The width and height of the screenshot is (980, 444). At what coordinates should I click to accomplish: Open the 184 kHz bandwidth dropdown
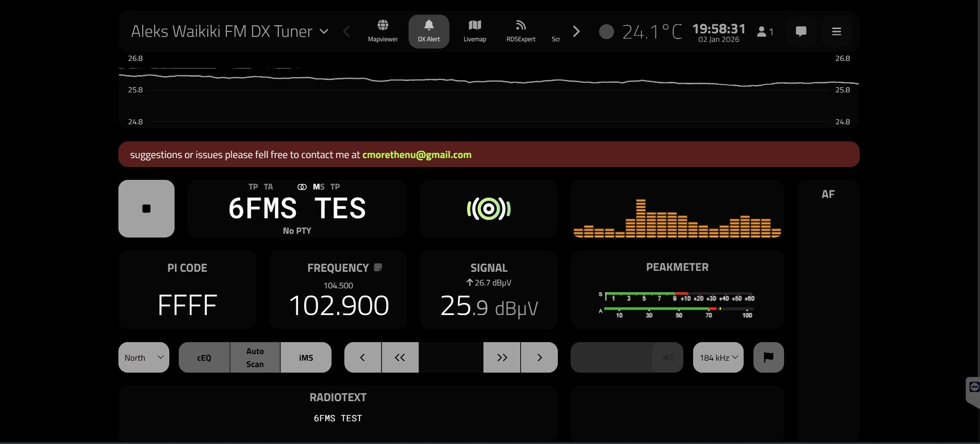(x=718, y=357)
